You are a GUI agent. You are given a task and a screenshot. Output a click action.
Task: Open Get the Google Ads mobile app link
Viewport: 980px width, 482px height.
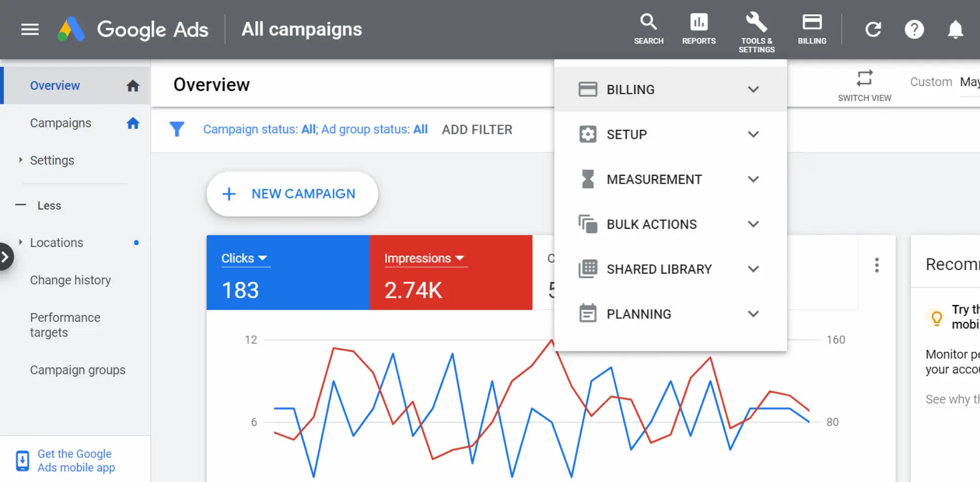tap(74, 461)
